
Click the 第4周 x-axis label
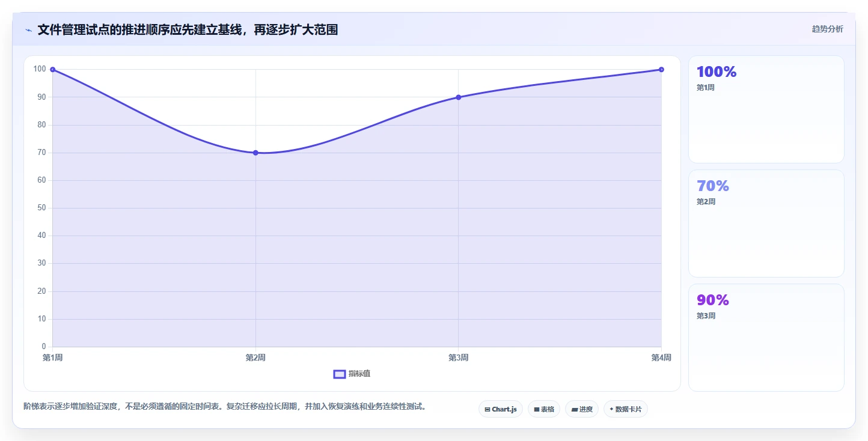[661, 358]
